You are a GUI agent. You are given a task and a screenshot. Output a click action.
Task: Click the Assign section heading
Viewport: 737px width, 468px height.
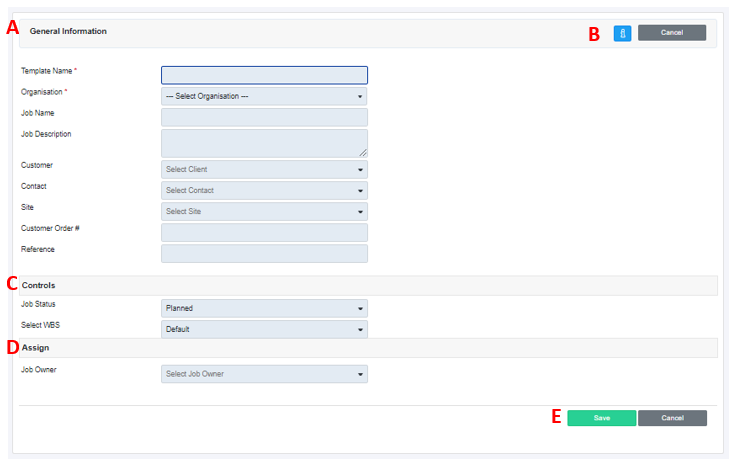click(x=35, y=348)
